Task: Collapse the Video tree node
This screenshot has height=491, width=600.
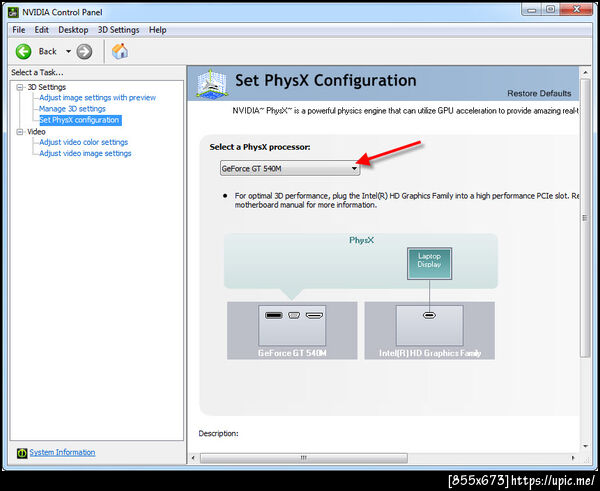Action: point(20,132)
